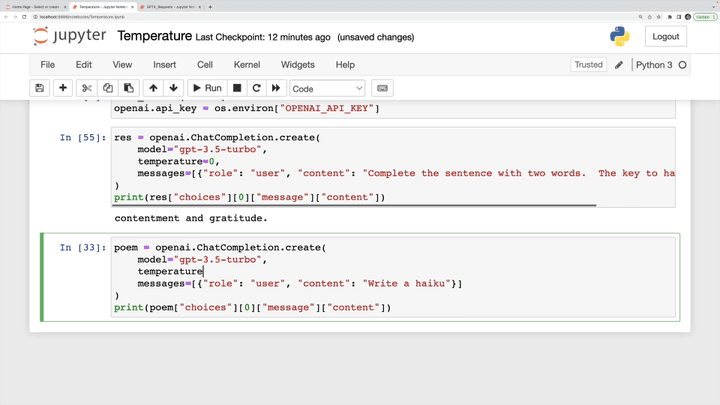Open the command palette keyboard icon
The height and width of the screenshot is (405, 720).
[382, 88]
